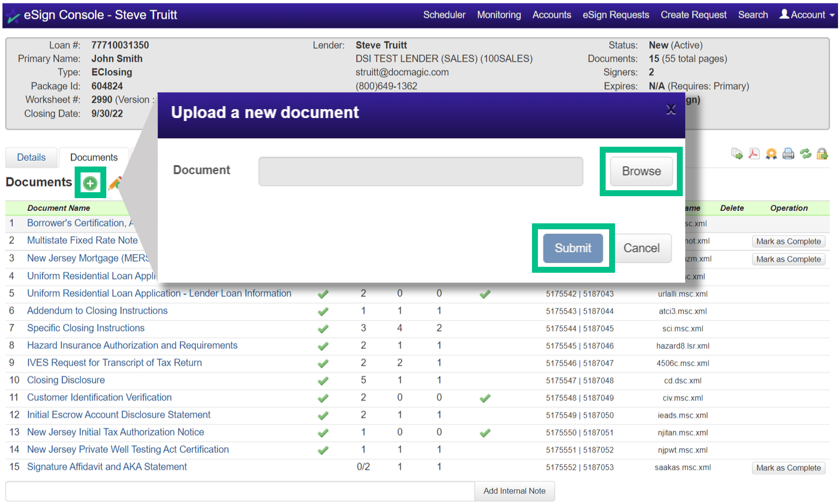Click the pencil edit icon beside Documents heading

click(x=114, y=183)
